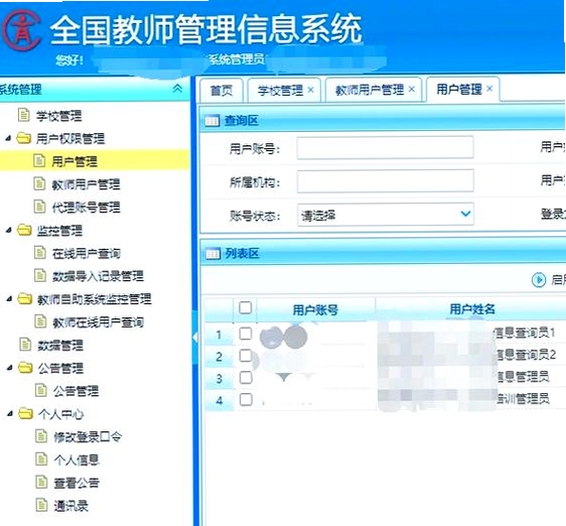Open 教师用户管理 in the sidebar tree
Image resolution: width=566 pixels, height=526 pixels.
[86, 184]
